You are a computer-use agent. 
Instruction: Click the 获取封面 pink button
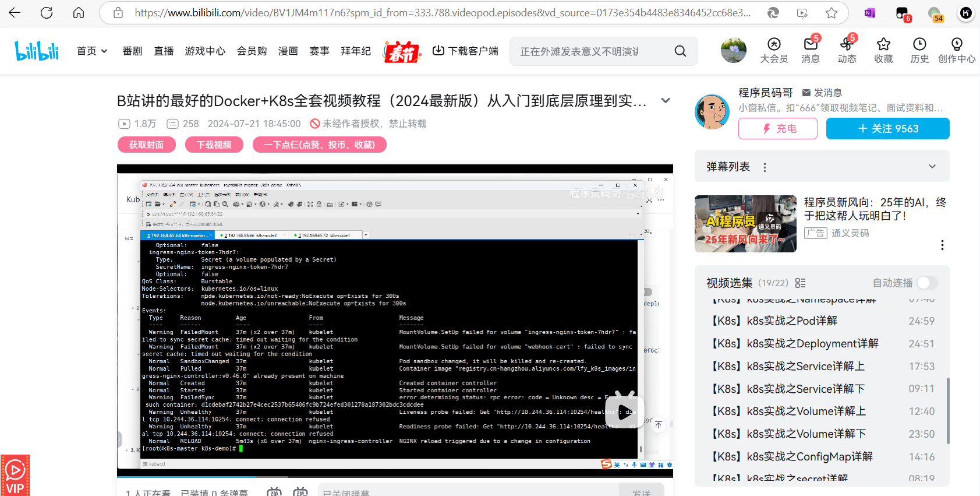[x=147, y=145]
